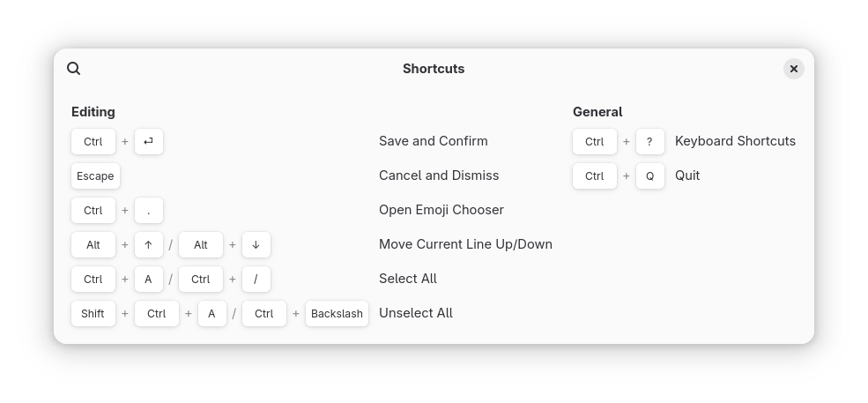This screenshot has height=403, width=868.
Task: Click the Unselect All shortcut label
Action: [x=416, y=313]
